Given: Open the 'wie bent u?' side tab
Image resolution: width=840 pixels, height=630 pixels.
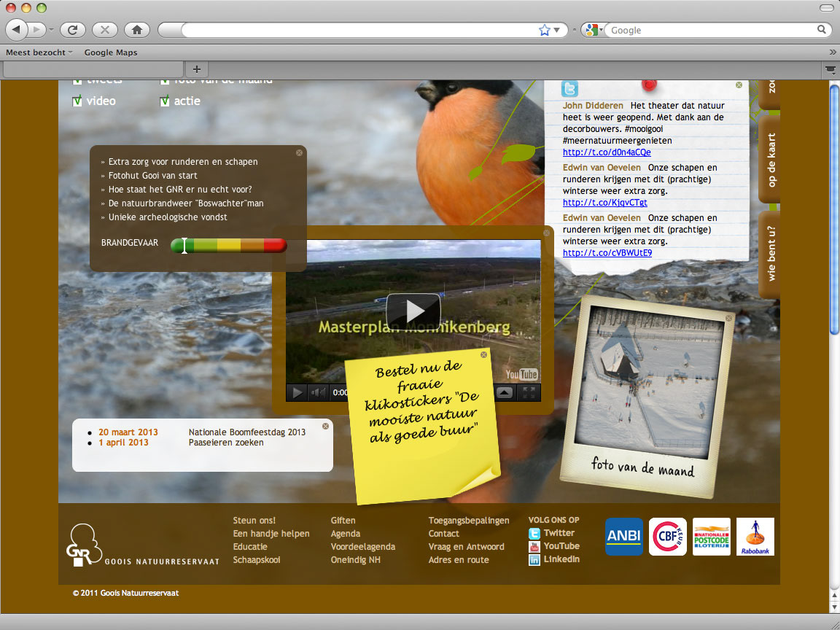Looking at the screenshot, I should (x=769, y=254).
